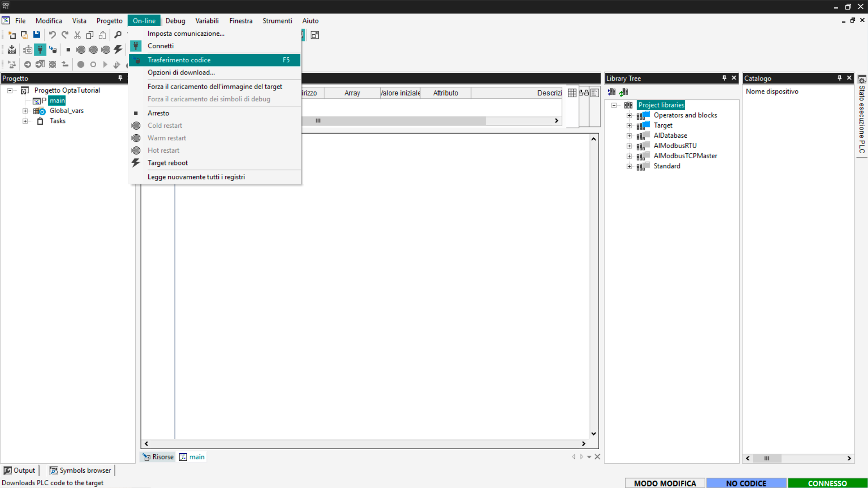This screenshot has width=868, height=488.
Task: Open the Debug menu
Action: (175, 21)
